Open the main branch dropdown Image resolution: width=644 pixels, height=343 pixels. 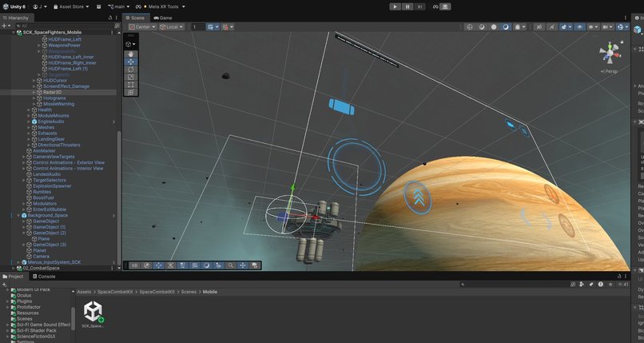click(119, 6)
